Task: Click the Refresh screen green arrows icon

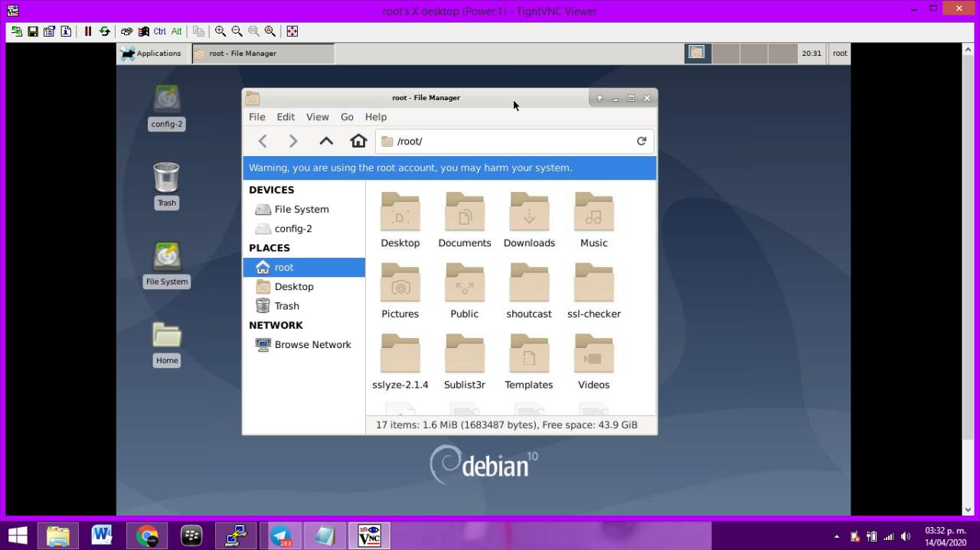Action: [x=105, y=31]
